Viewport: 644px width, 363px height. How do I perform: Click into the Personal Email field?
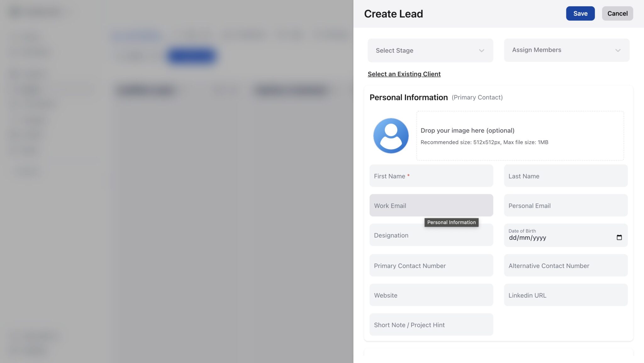(x=566, y=206)
